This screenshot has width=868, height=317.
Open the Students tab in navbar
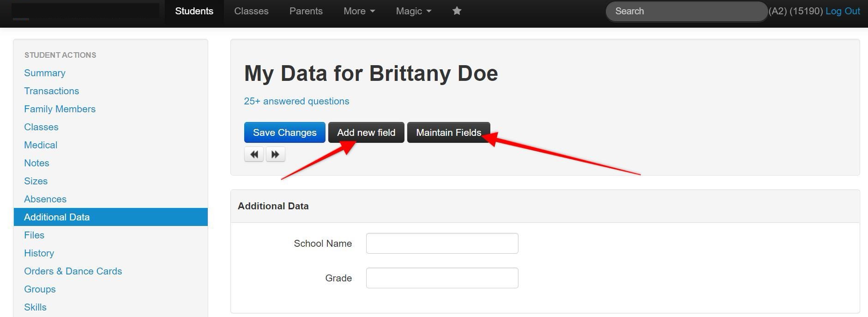pos(194,11)
